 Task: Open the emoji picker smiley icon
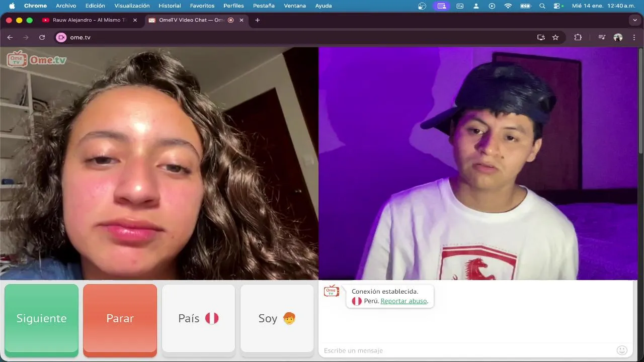point(622,350)
